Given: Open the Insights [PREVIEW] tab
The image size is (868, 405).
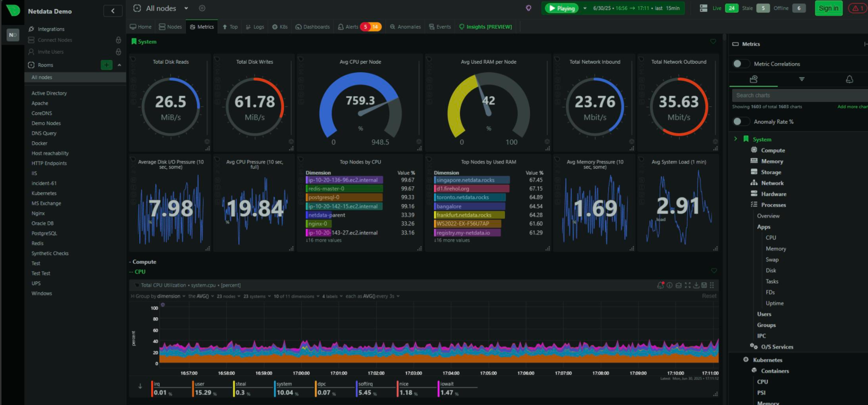Looking at the screenshot, I should [485, 27].
